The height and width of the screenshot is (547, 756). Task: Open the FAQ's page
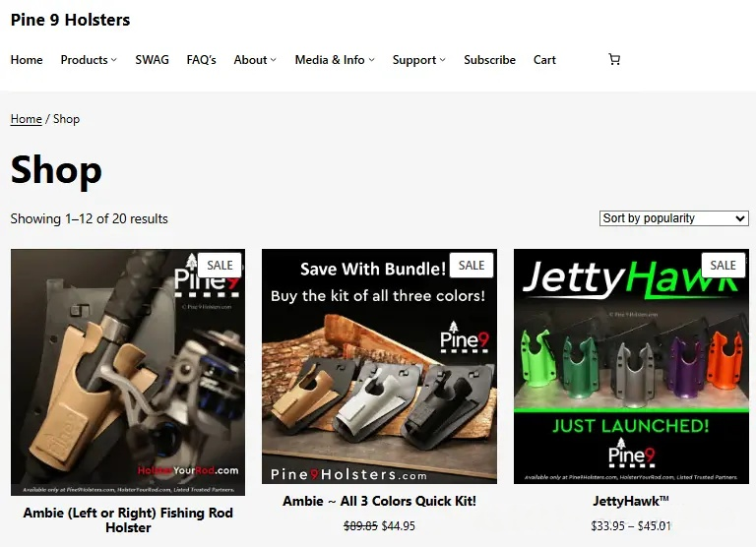[201, 60]
